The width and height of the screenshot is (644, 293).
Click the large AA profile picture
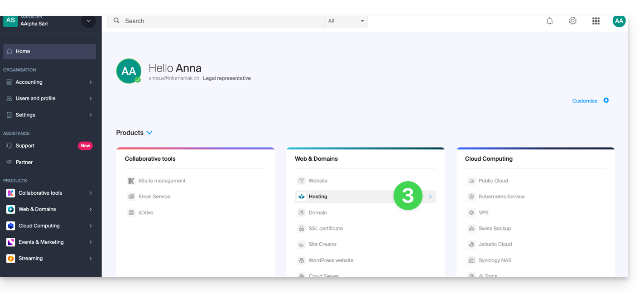[x=129, y=71]
